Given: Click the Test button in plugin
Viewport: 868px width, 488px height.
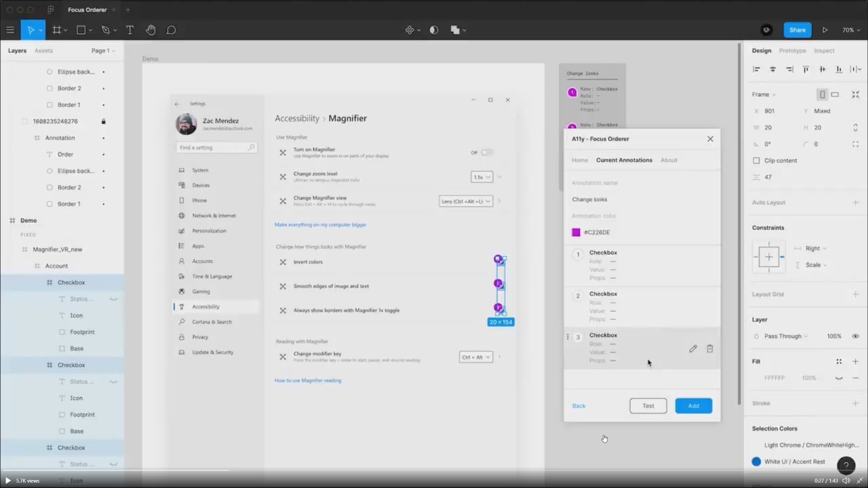Looking at the screenshot, I should [x=648, y=406].
